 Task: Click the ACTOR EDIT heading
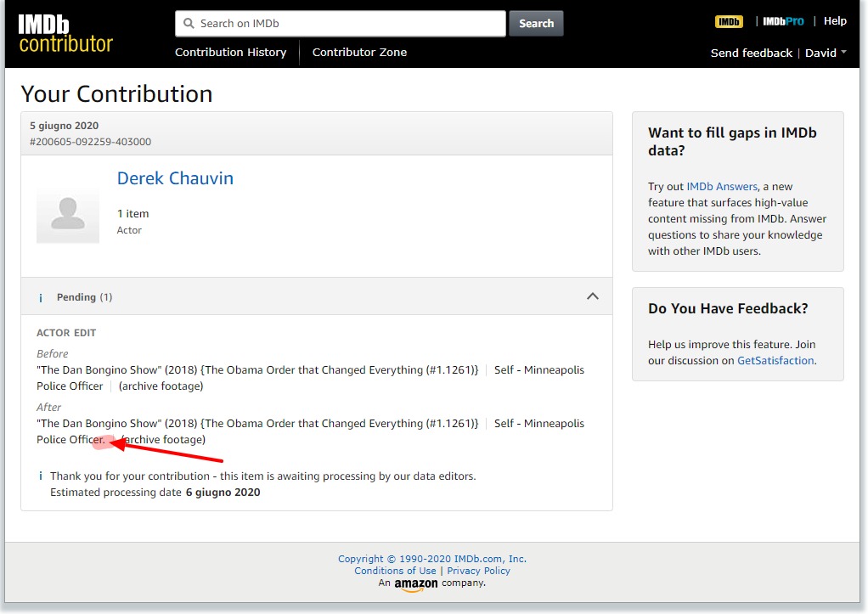(66, 333)
